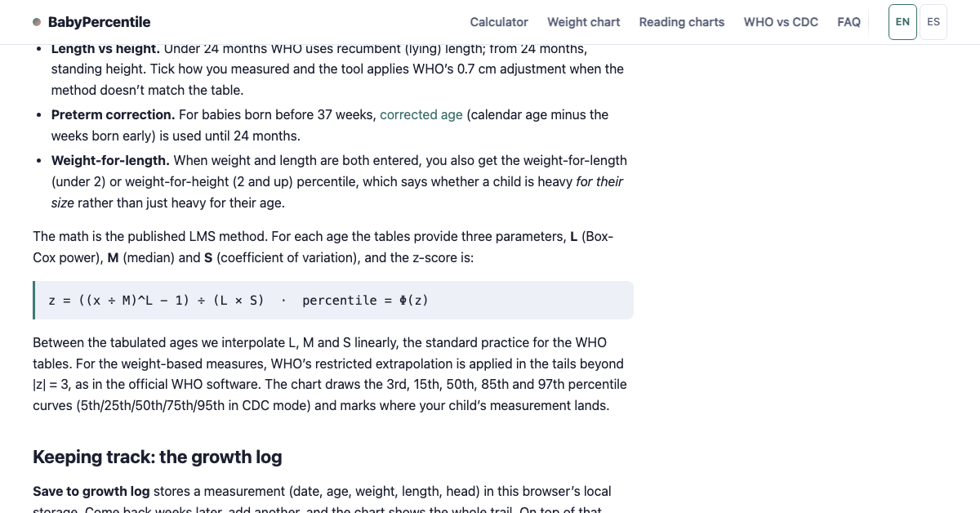This screenshot has height=513, width=980.
Task: Click the bold 'Preterm correction.' term
Action: [x=113, y=114]
